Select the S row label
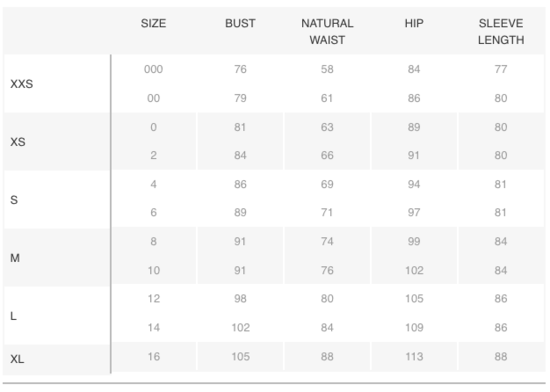The width and height of the screenshot is (550, 392). (14, 200)
